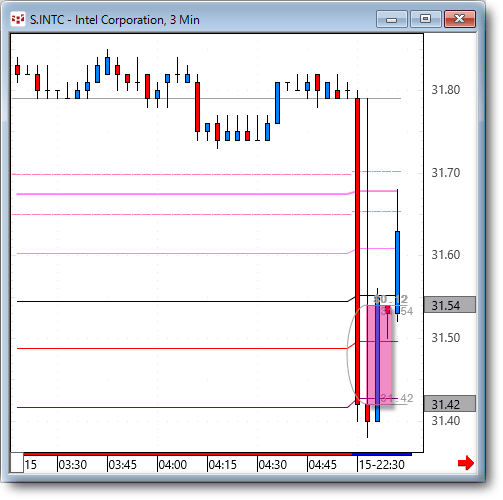
Task: Click the 04:30 time axis label
Action: [x=273, y=464]
